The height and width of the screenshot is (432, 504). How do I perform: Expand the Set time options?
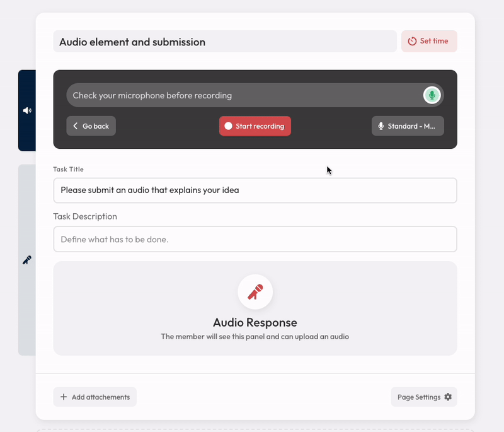tap(429, 41)
